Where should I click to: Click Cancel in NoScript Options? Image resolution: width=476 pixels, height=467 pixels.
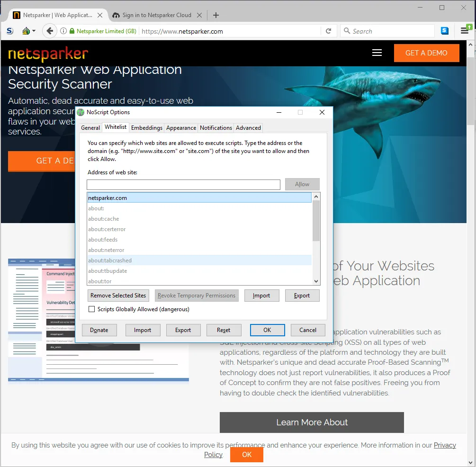(308, 330)
